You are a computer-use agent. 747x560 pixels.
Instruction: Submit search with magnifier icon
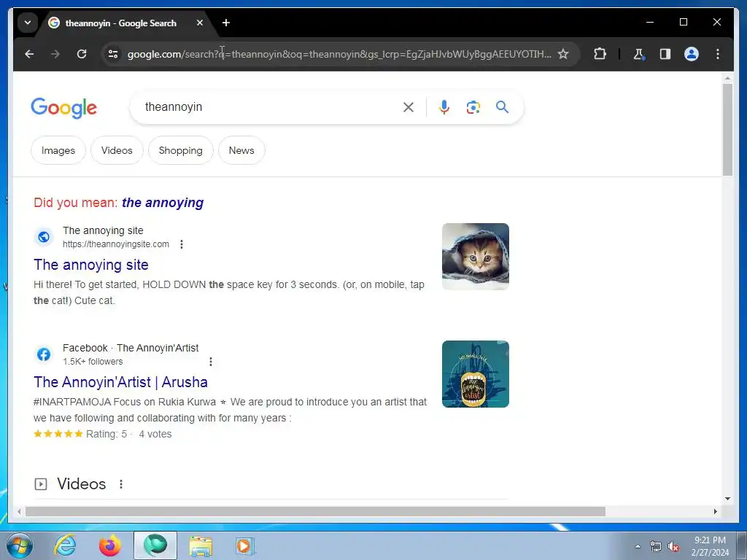coord(502,106)
